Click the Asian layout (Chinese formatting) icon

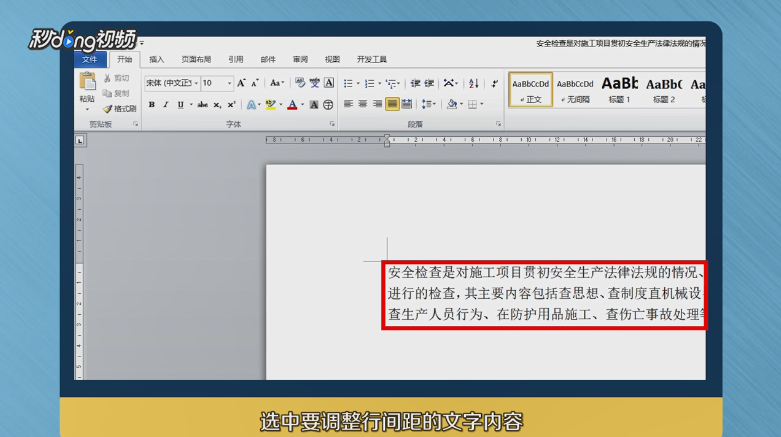click(x=449, y=83)
